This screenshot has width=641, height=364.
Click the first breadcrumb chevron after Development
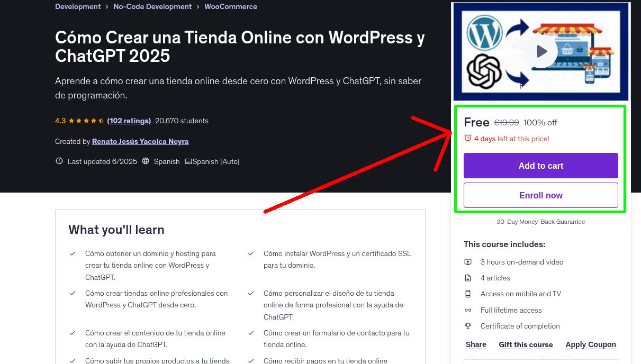107,7
